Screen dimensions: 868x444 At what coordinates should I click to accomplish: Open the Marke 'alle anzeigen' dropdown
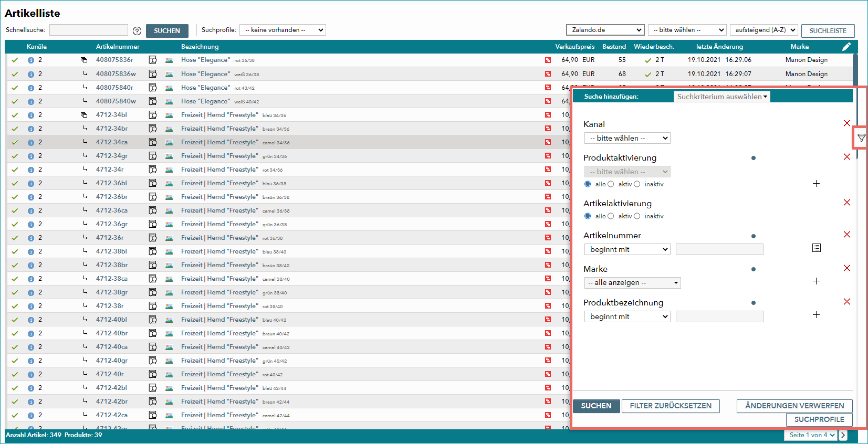point(633,283)
